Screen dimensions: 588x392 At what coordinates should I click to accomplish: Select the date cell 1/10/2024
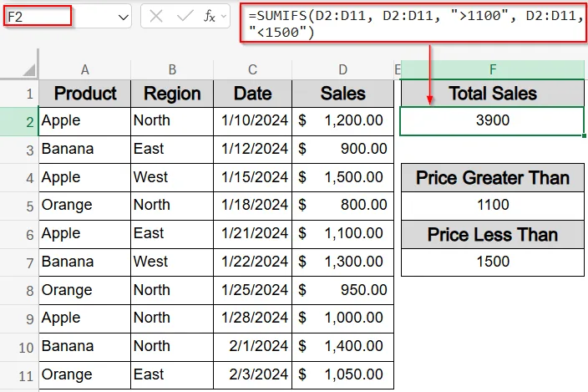253,121
